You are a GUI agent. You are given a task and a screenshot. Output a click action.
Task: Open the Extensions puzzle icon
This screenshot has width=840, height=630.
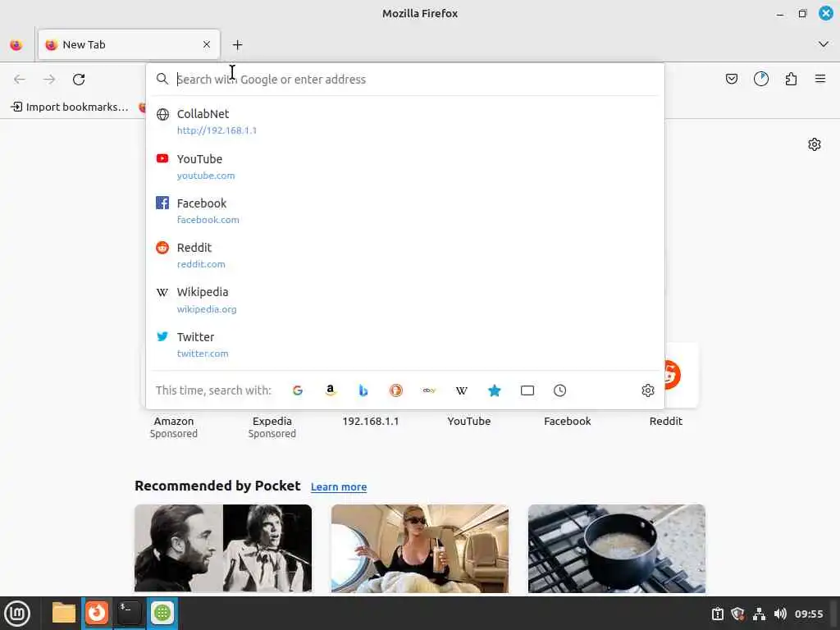791,80
